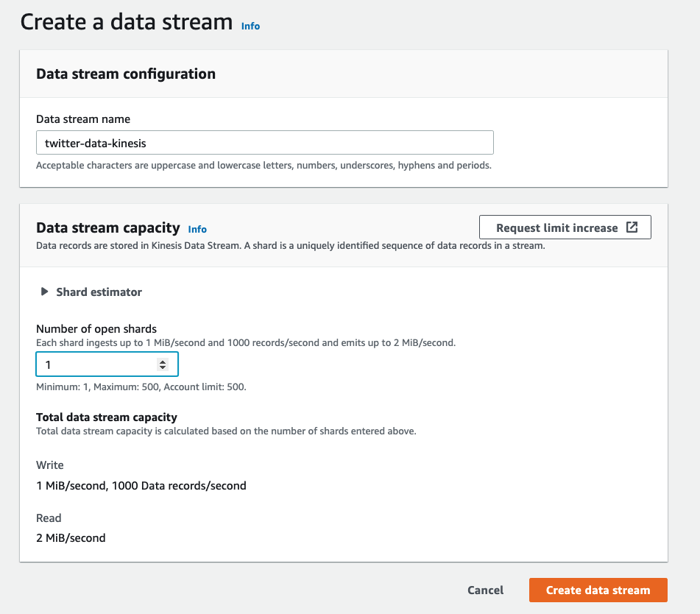Focus the Data stream name text field
Screen dimensions: 700x614
(265, 143)
